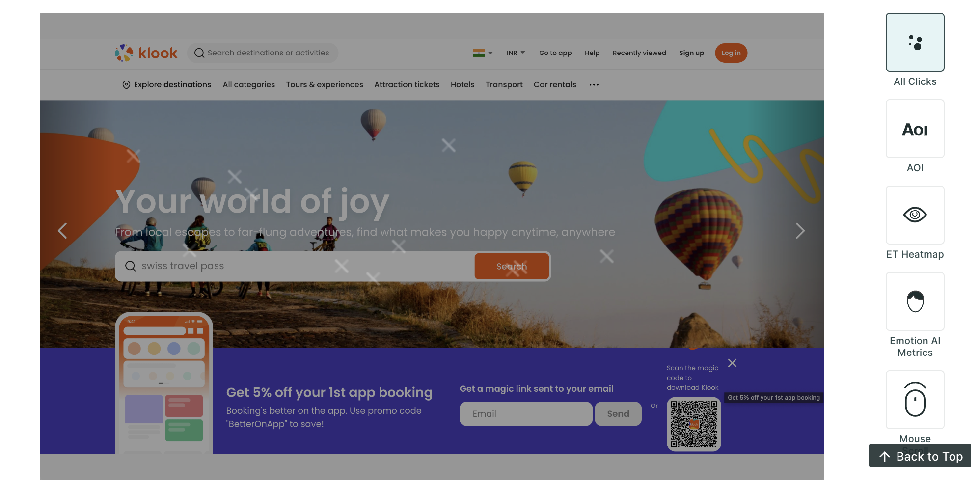The width and height of the screenshot is (980, 489).
Task: Select the All Clicks view icon
Action: [x=915, y=42]
